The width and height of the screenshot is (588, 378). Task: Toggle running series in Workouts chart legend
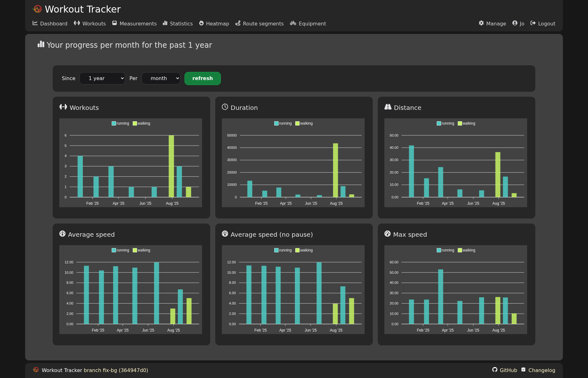(x=120, y=123)
